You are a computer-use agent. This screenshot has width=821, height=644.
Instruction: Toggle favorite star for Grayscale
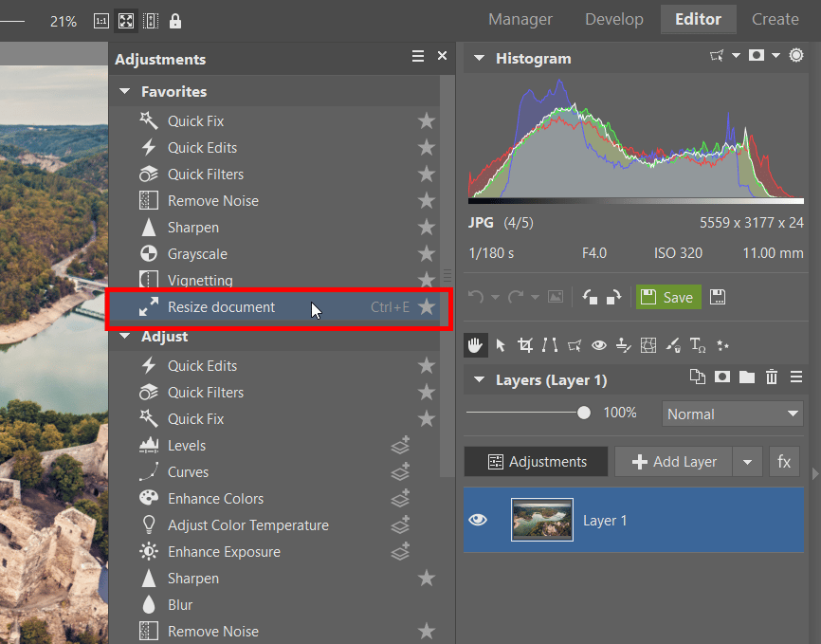427,253
